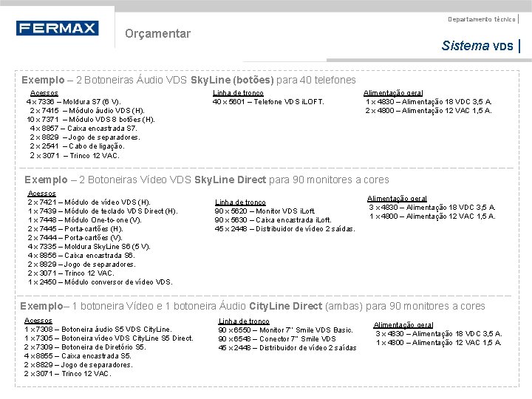Click 'Departamento técnico' header text
The image size is (532, 399).
pyautogui.click(x=482, y=19)
